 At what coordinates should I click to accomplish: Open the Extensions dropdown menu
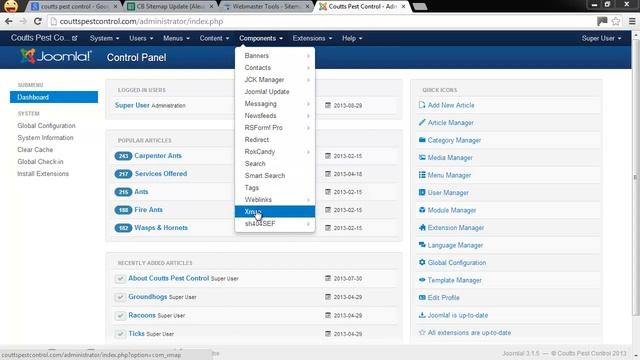(312, 38)
